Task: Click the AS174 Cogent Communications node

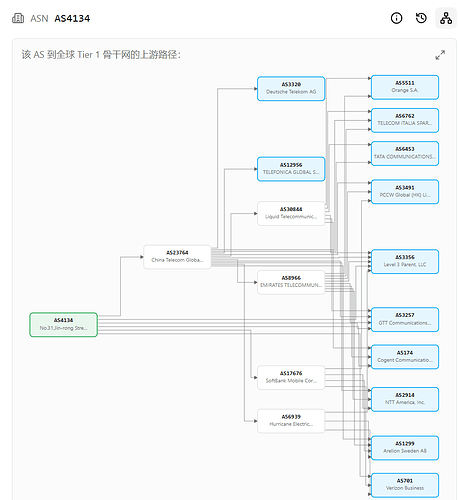Action: (x=405, y=357)
